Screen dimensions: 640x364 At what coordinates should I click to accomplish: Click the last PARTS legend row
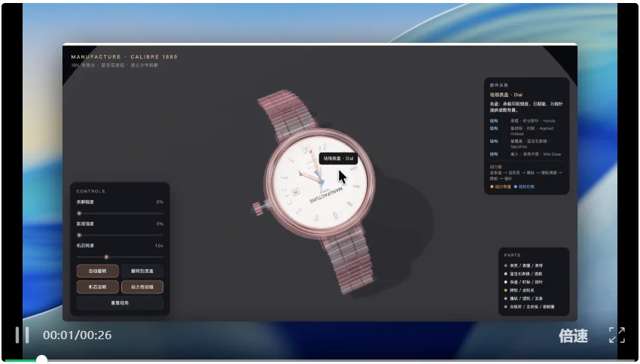pyautogui.click(x=529, y=307)
